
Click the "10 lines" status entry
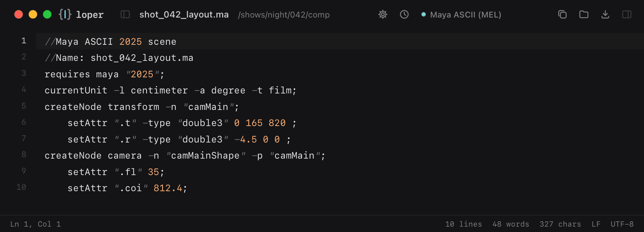point(464,224)
